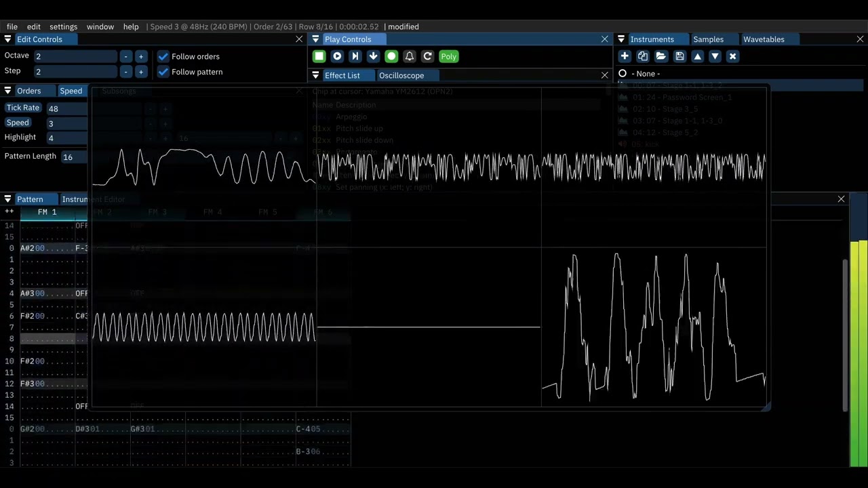Viewport: 868px width, 488px height.
Task: Collapse the Effect List panel triangle
Action: pyautogui.click(x=315, y=75)
